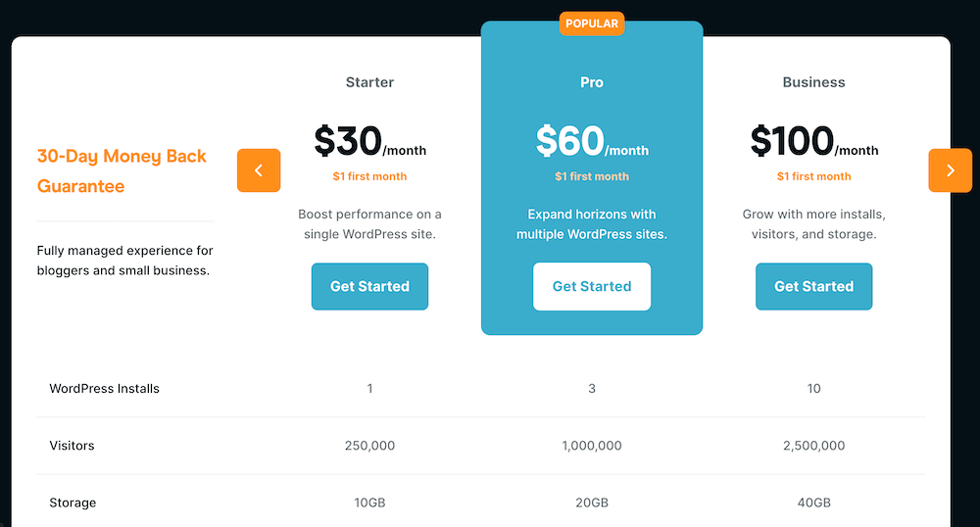Image resolution: width=980 pixels, height=527 pixels.
Task: Select the Business plan heading
Action: pos(813,82)
